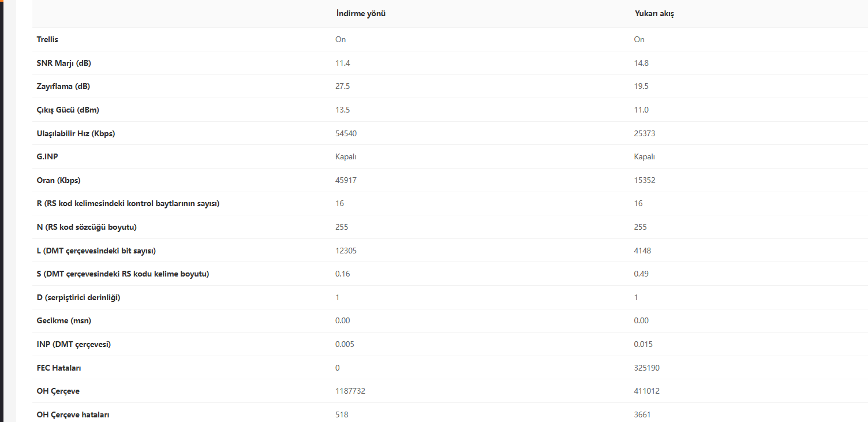
Task: Select downstream attenuation value 27.5
Action: coord(343,87)
